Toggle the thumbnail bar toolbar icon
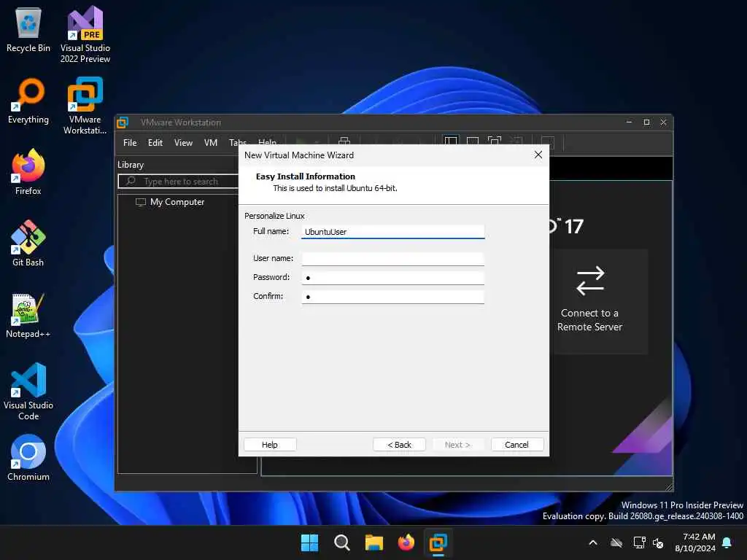 click(473, 141)
